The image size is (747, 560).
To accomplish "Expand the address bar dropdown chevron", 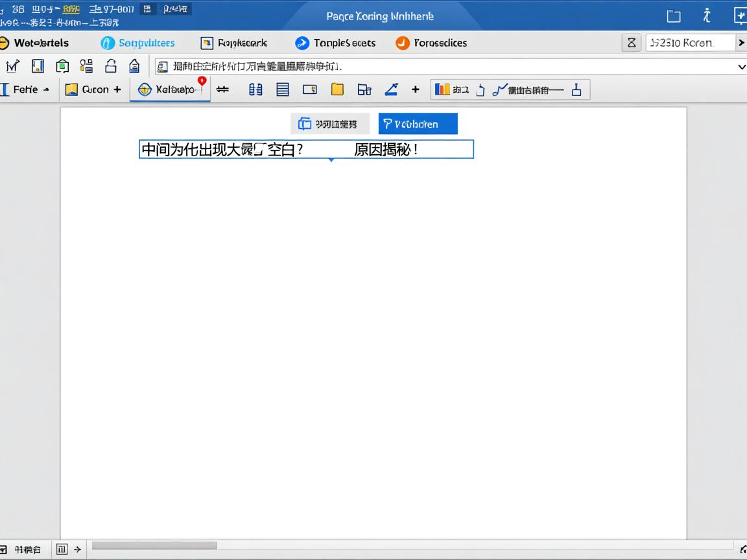I will tap(741, 66).
